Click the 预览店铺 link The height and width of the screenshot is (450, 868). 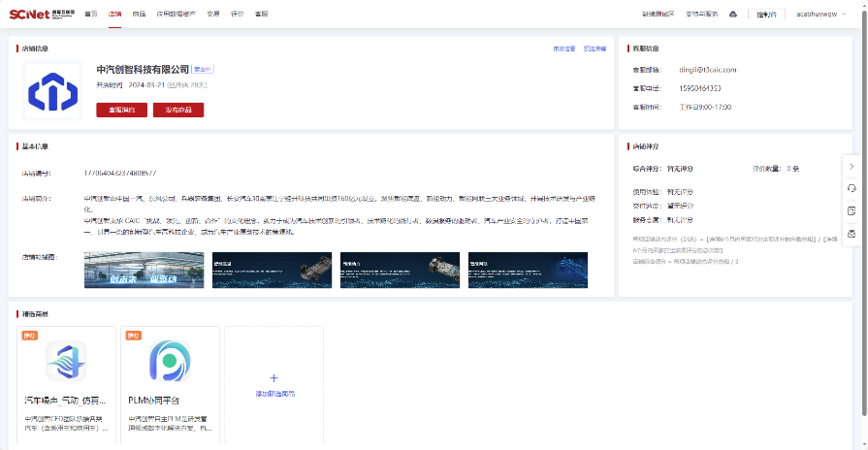coord(595,48)
